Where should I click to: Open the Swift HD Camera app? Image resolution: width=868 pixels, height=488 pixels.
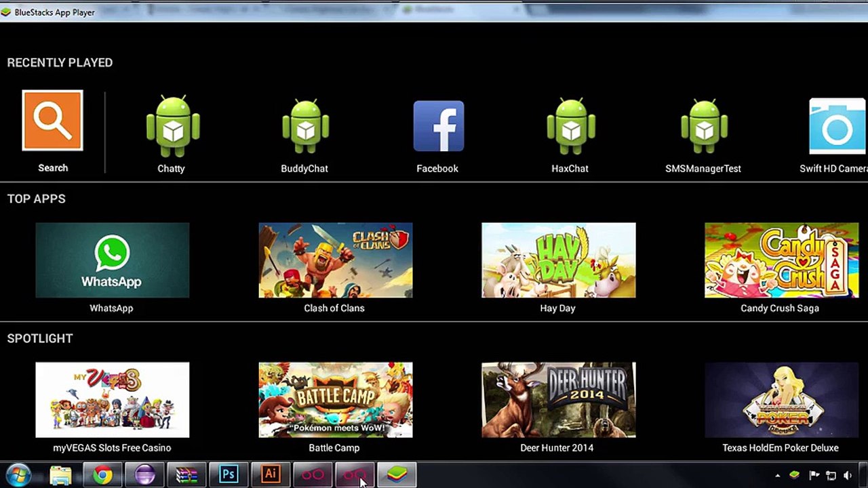(x=837, y=127)
